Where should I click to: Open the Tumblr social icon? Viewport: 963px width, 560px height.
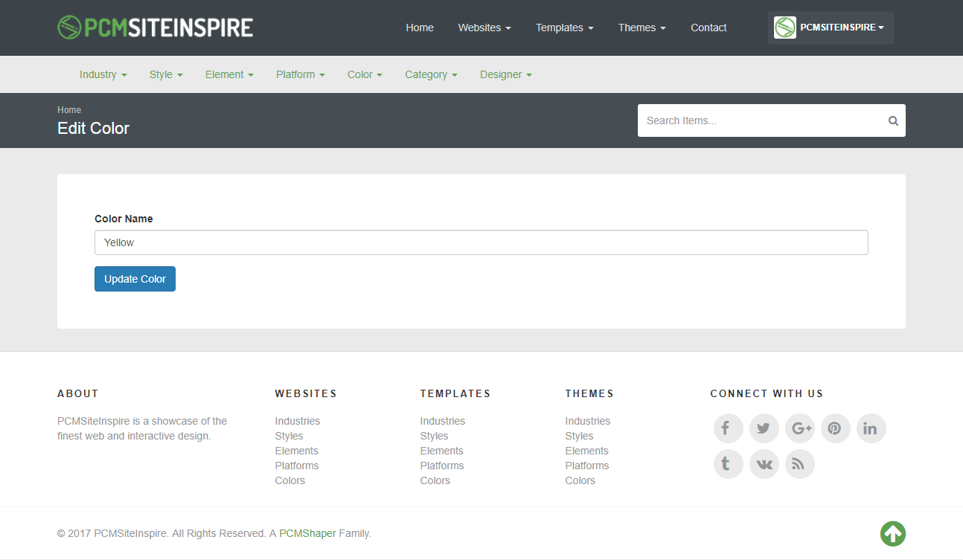[728, 464]
